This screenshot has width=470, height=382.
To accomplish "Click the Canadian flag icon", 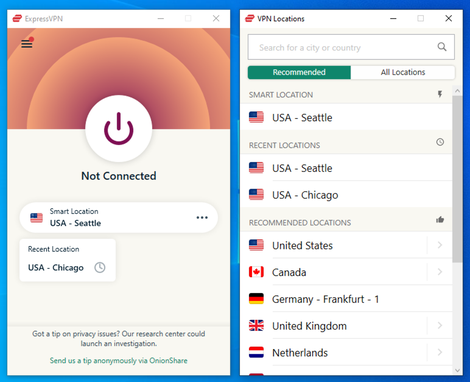I will tap(256, 272).
